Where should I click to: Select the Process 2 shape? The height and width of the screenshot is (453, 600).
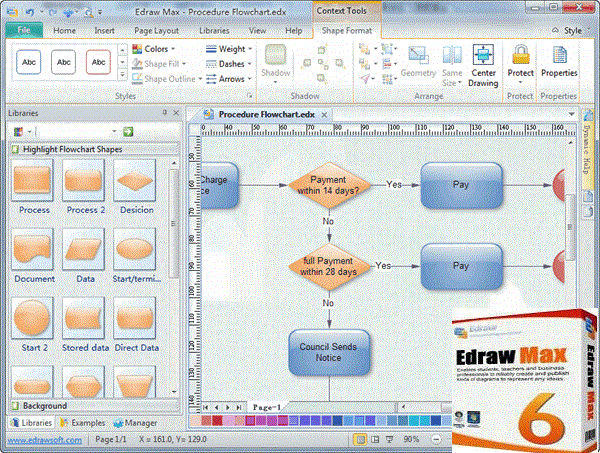[83, 180]
